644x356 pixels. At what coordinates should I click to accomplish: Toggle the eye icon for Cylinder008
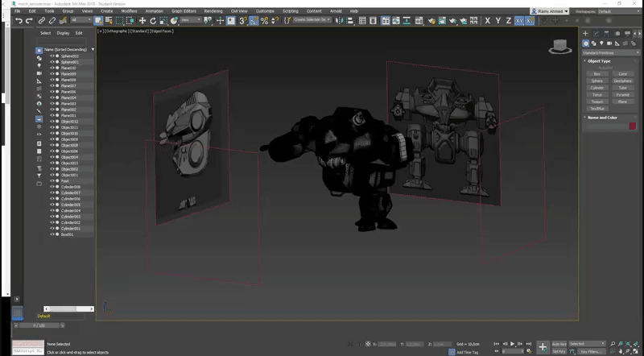click(52, 188)
